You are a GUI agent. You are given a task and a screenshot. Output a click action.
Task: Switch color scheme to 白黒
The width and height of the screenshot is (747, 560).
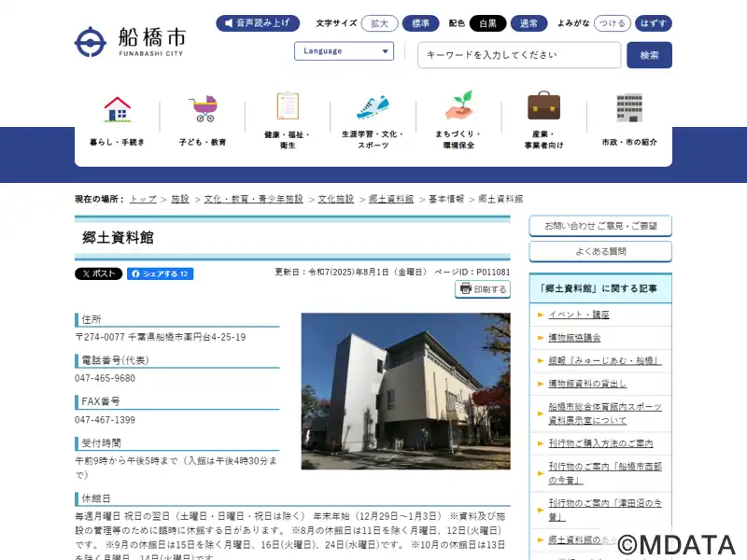487,23
